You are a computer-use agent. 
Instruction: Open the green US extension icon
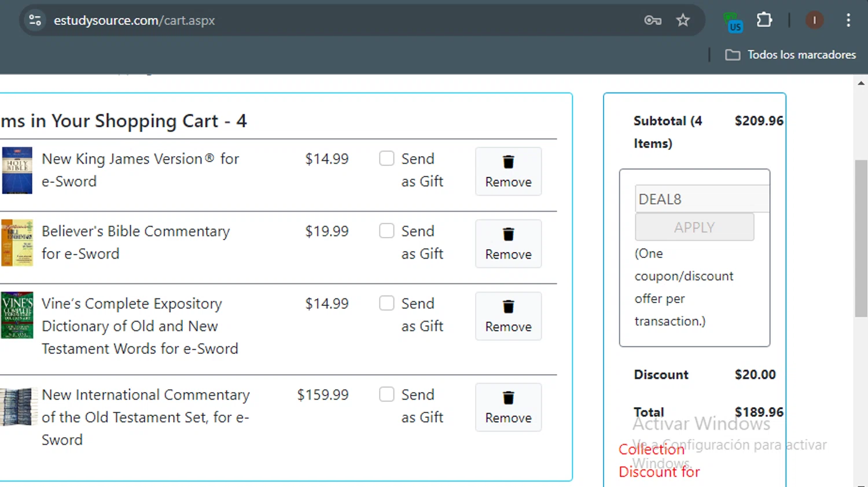click(x=733, y=23)
